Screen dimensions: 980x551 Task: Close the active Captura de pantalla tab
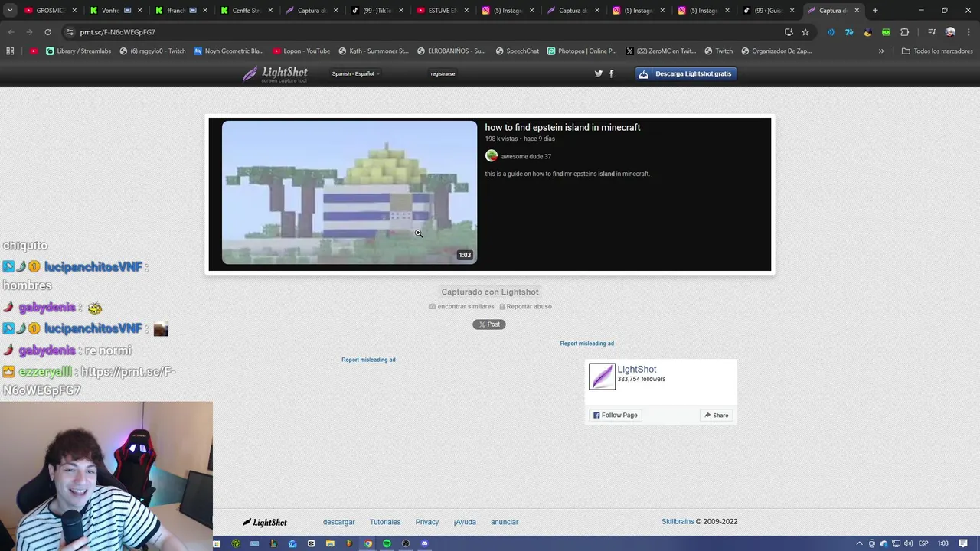point(857,10)
